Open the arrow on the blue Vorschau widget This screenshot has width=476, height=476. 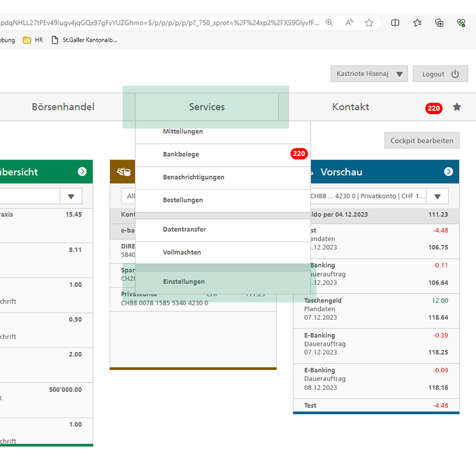449,172
